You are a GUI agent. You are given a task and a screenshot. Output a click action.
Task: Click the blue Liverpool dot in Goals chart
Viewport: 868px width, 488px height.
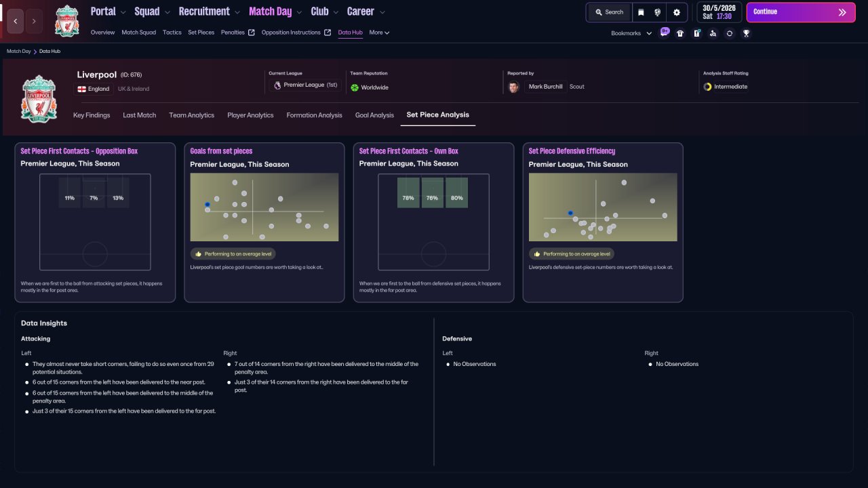(x=207, y=205)
